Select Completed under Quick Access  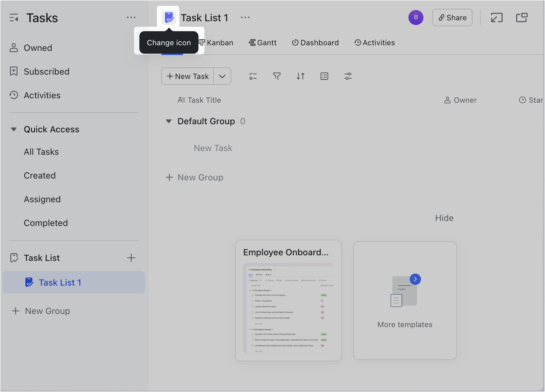coord(46,223)
